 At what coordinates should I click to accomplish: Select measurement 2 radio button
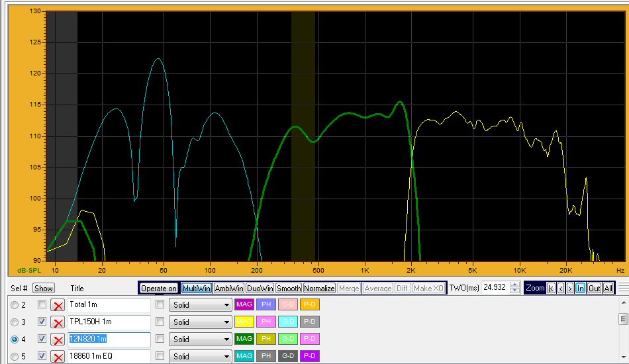pyautogui.click(x=15, y=305)
